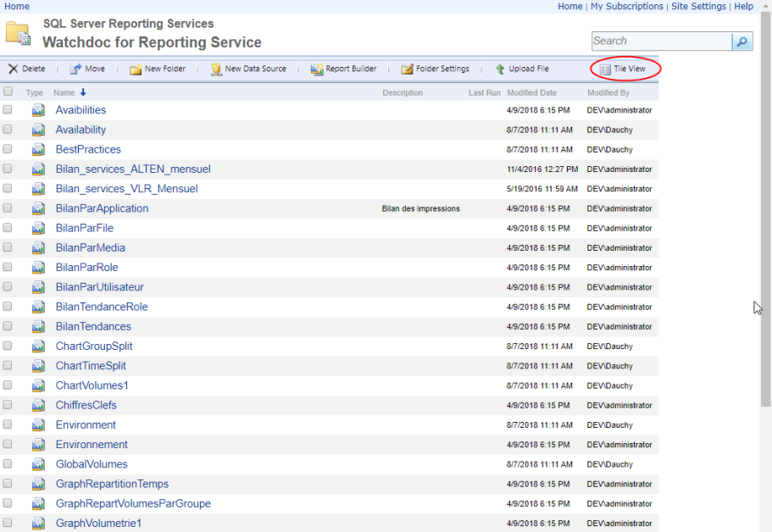
Task: Sort by the Name column header
Action: point(64,92)
